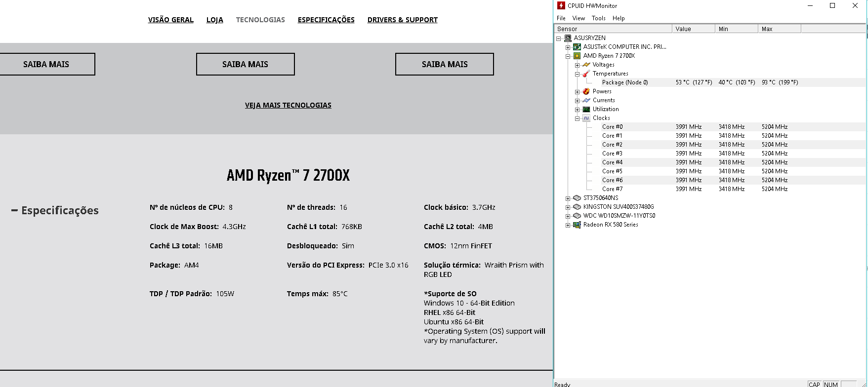Click the Sensor column header

[613, 29]
